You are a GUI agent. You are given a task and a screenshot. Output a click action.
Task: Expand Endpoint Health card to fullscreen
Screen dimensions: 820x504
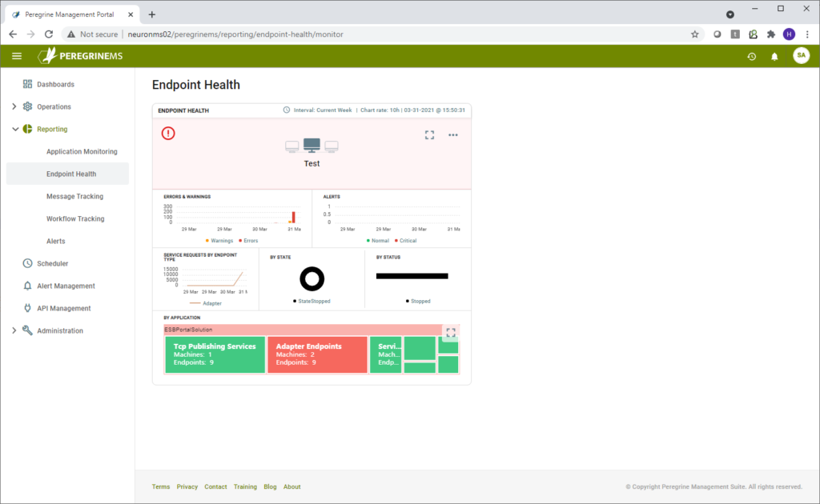pos(429,135)
